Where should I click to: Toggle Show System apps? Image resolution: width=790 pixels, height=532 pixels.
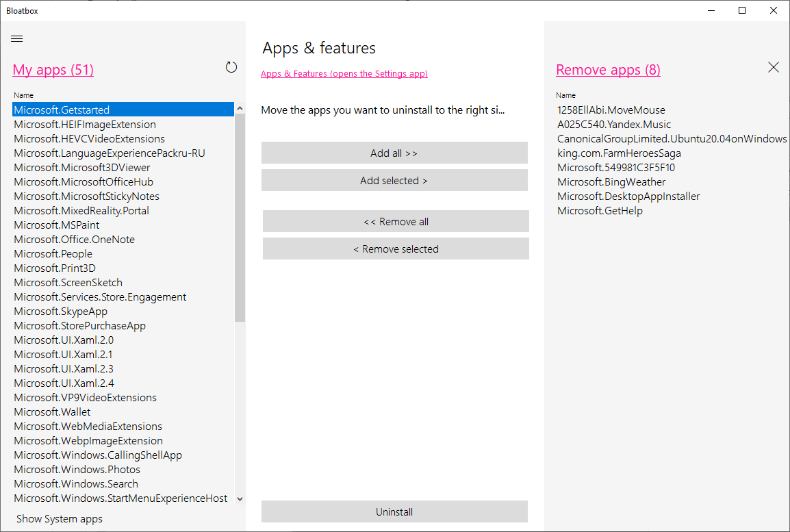(60, 519)
